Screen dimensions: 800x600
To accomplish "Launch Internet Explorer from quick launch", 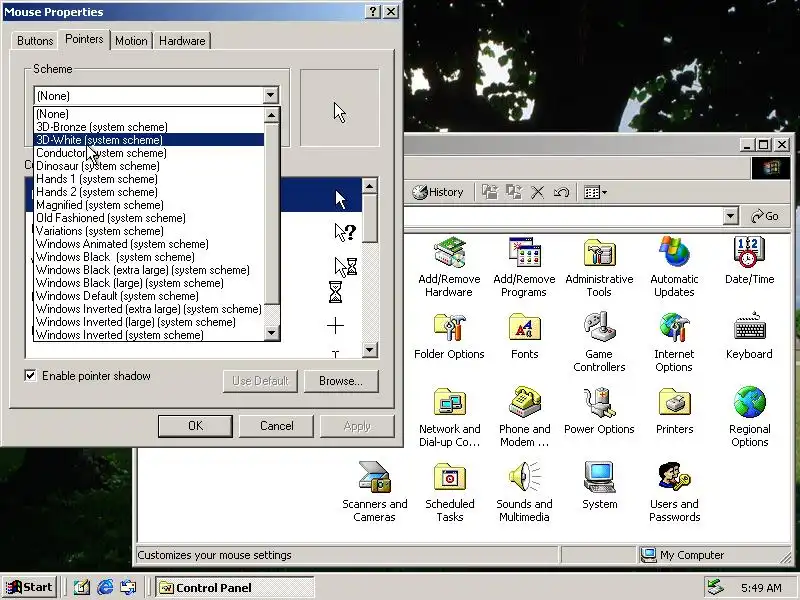I will tap(105, 587).
